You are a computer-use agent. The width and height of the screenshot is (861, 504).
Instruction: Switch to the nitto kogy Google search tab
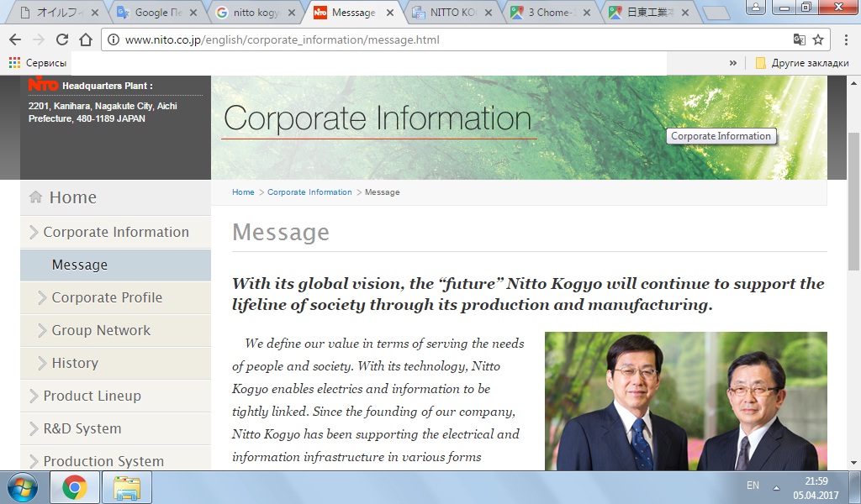[256, 12]
